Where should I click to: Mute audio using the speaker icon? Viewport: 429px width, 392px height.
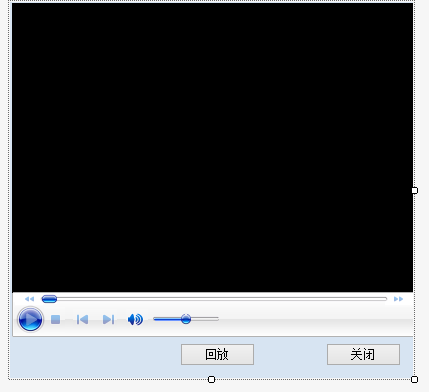tap(135, 319)
